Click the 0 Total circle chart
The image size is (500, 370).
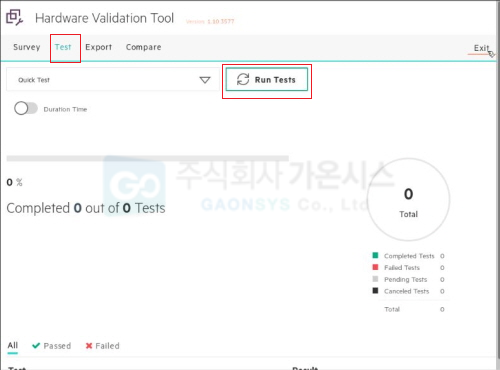pyautogui.click(x=408, y=199)
